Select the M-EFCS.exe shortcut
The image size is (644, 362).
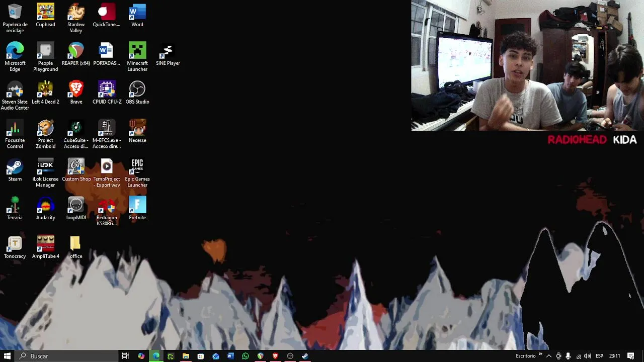point(107,134)
